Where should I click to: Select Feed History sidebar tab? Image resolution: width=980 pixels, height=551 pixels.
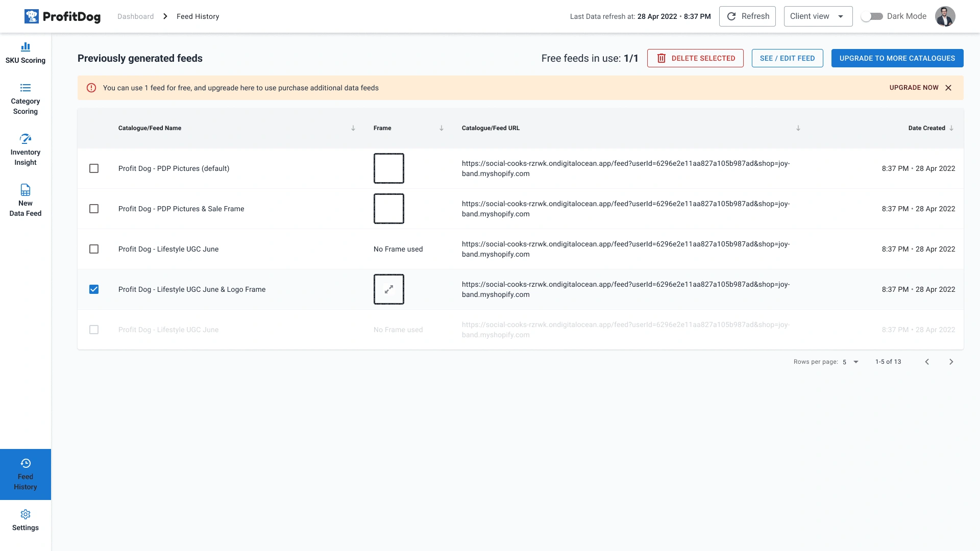click(26, 474)
